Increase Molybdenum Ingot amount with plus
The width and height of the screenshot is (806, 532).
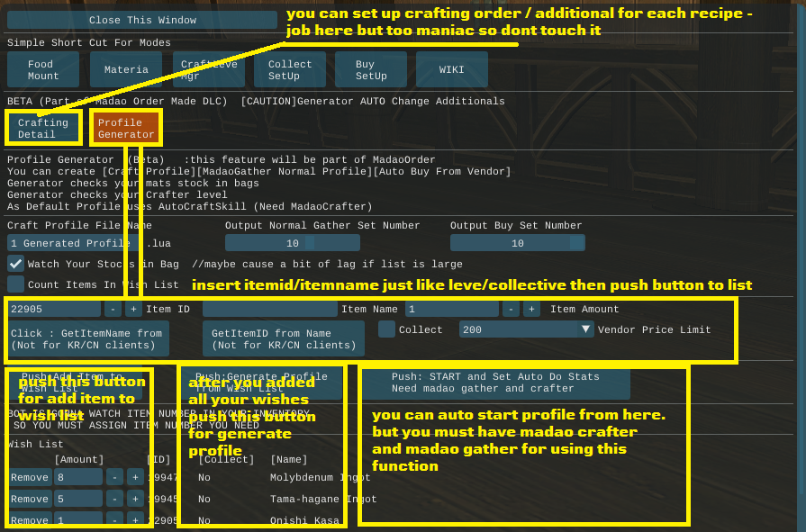134,477
